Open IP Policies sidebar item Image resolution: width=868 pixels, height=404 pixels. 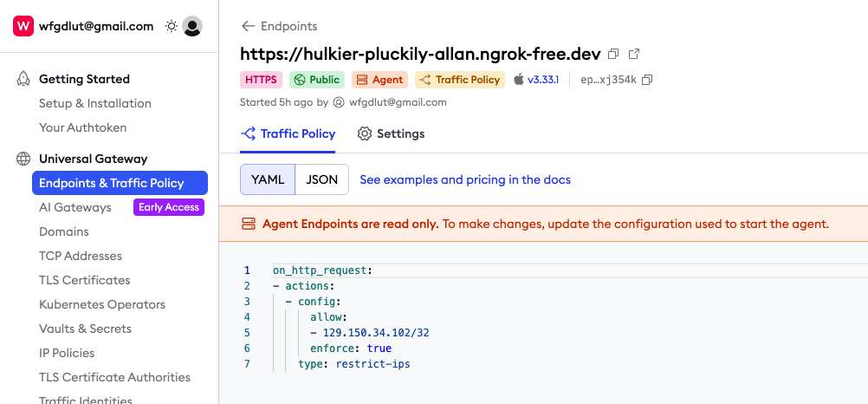[x=67, y=353]
